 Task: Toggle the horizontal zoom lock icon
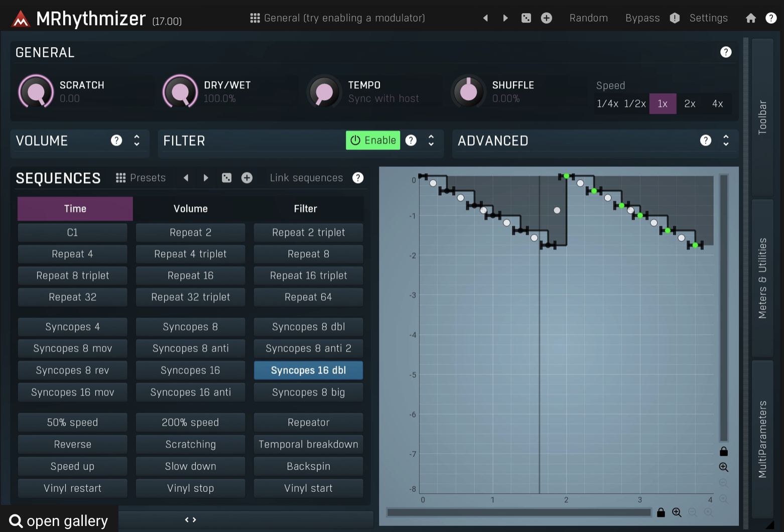(x=661, y=512)
